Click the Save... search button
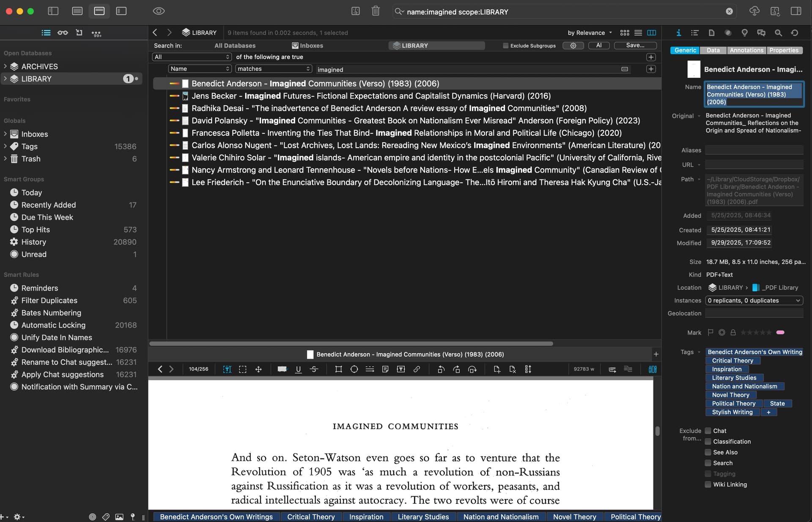 (635, 46)
